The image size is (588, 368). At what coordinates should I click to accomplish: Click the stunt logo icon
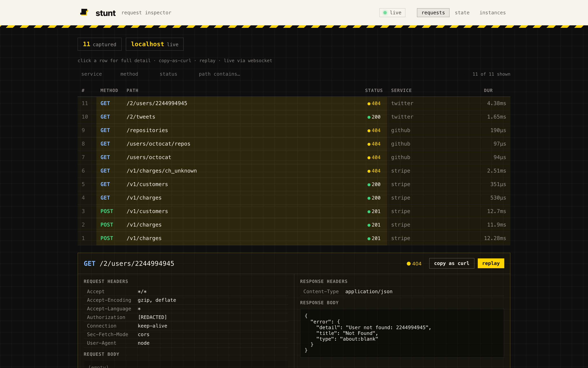(84, 12)
